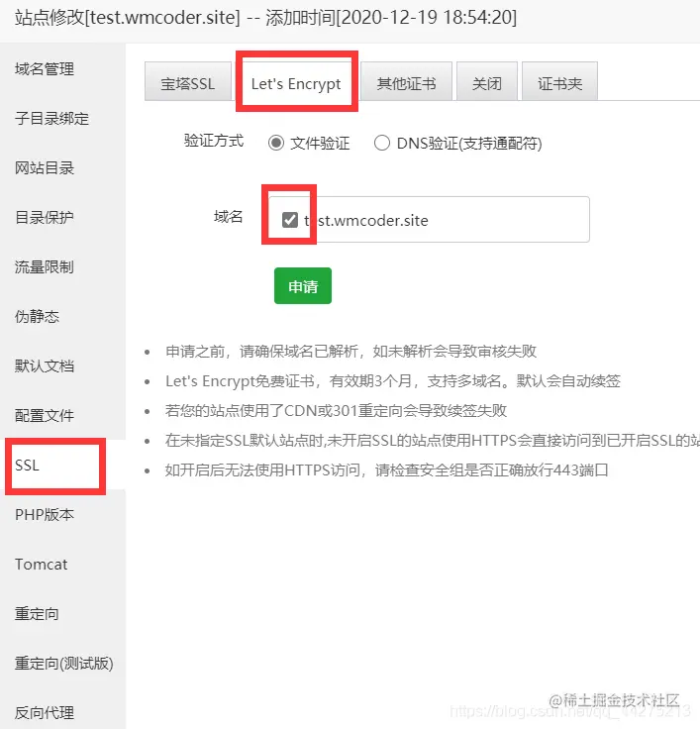Open 网站目录 settings

62,167
